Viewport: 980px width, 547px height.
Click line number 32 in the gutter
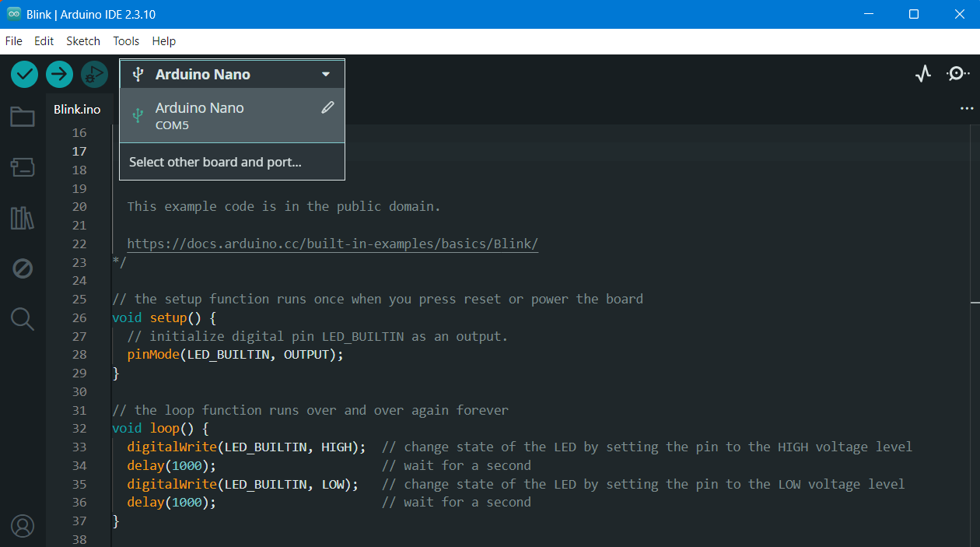[79, 429]
